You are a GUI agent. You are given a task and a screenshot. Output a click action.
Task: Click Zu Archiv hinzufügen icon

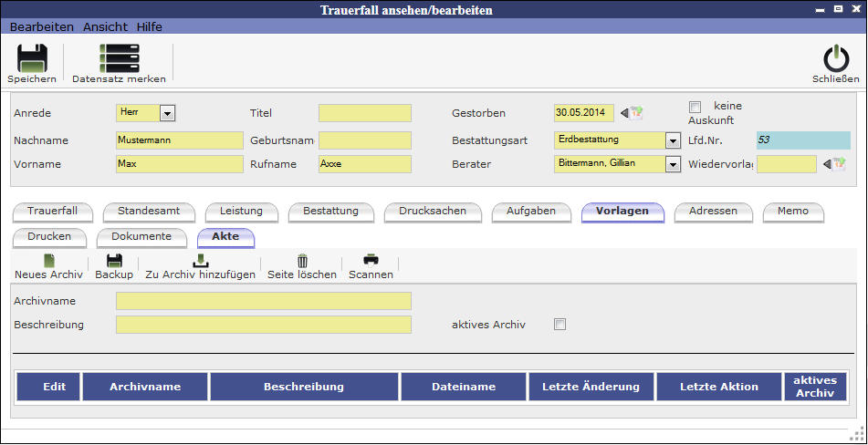point(200,261)
